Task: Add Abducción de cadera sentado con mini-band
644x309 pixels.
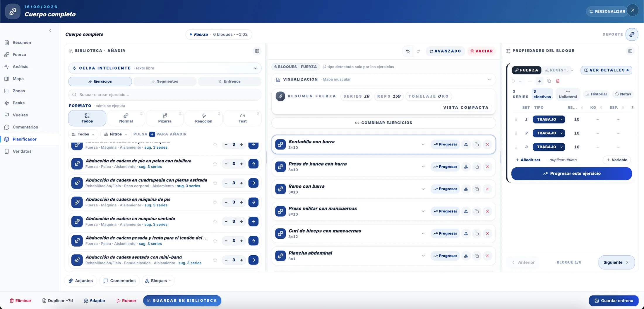Action: [x=253, y=260]
